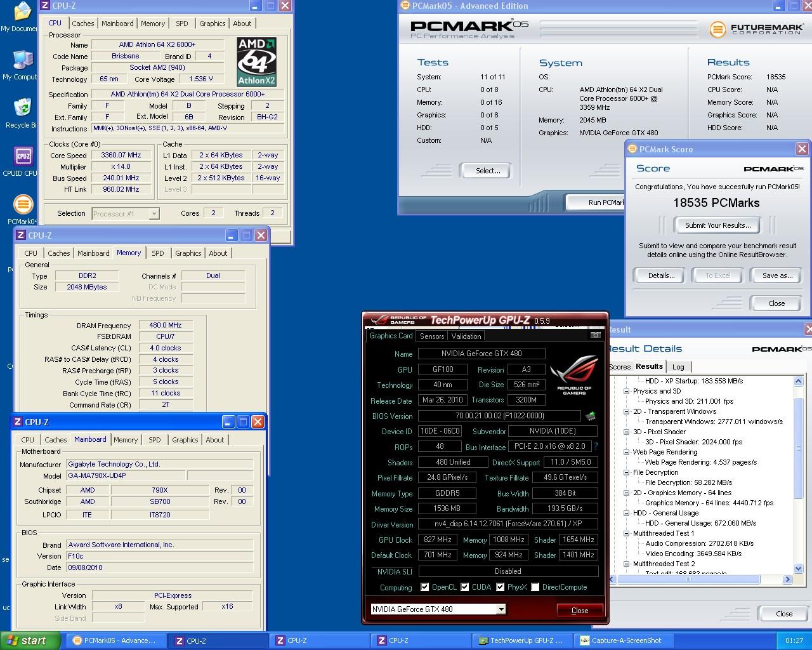The image size is (812, 650).
Task: Toggle the OpenCL checkbox in GPU-Z
Action: point(424,587)
